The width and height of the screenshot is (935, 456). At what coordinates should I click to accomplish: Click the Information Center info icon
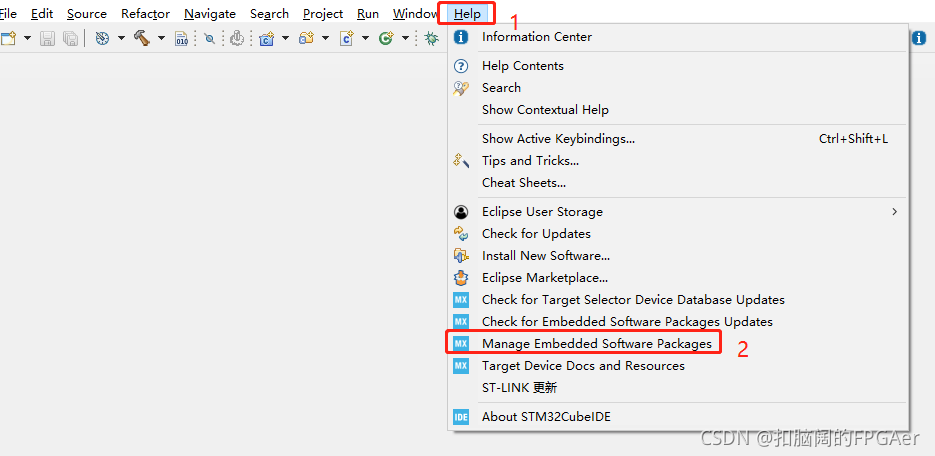point(461,37)
